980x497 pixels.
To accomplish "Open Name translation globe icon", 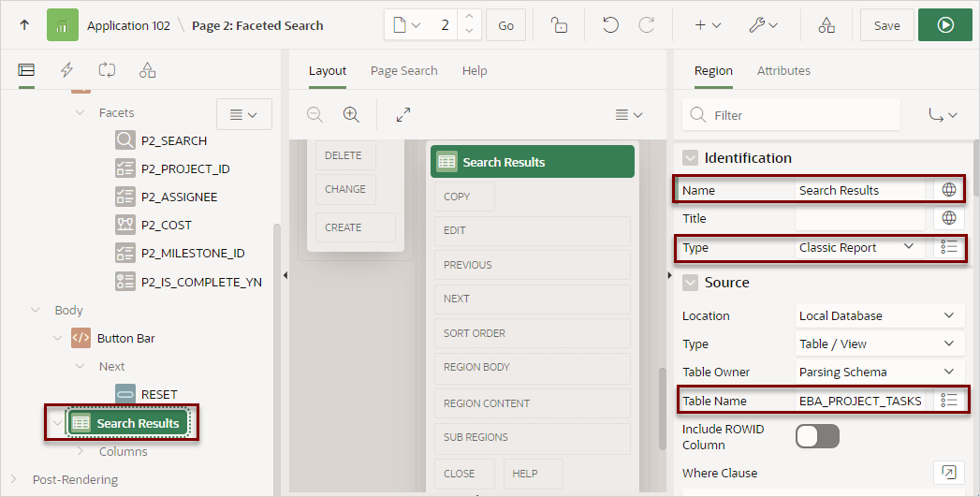I will click(949, 190).
